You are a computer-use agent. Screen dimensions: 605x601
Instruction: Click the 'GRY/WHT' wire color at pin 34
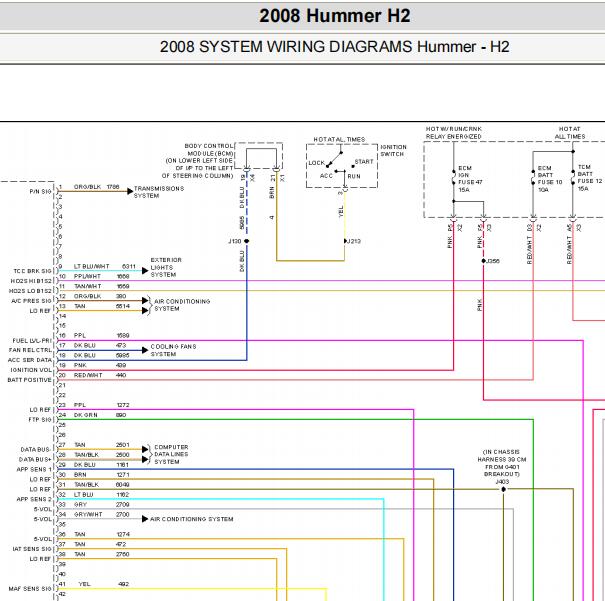pyautogui.click(x=88, y=515)
